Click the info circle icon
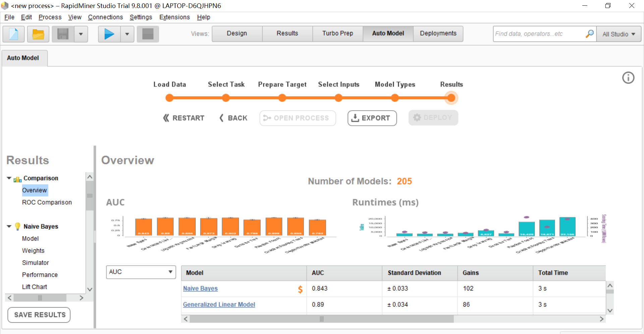Viewport: 644px width, 334px height. click(628, 78)
